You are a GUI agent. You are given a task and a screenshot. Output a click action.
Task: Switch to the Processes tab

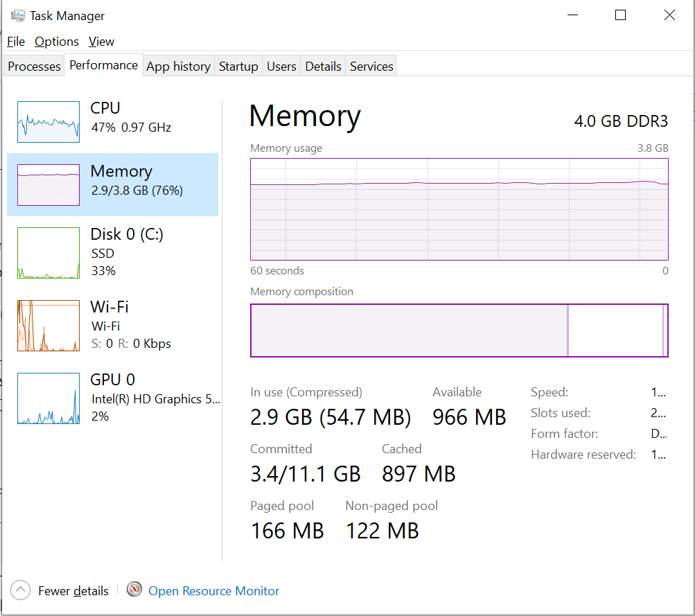pos(34,67)
